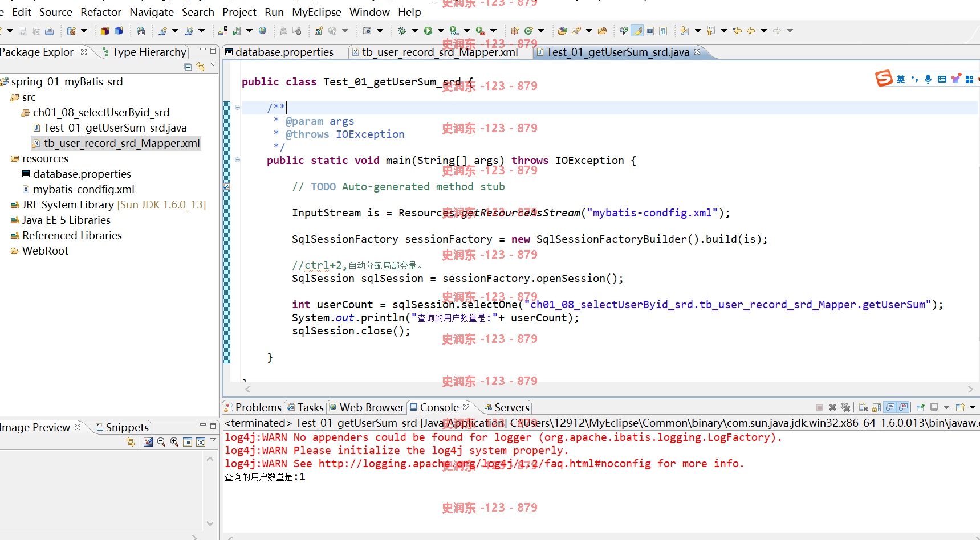Toggle Block Selection Mode button
This screenshot has height=540, width=980.
pos(650,31)
